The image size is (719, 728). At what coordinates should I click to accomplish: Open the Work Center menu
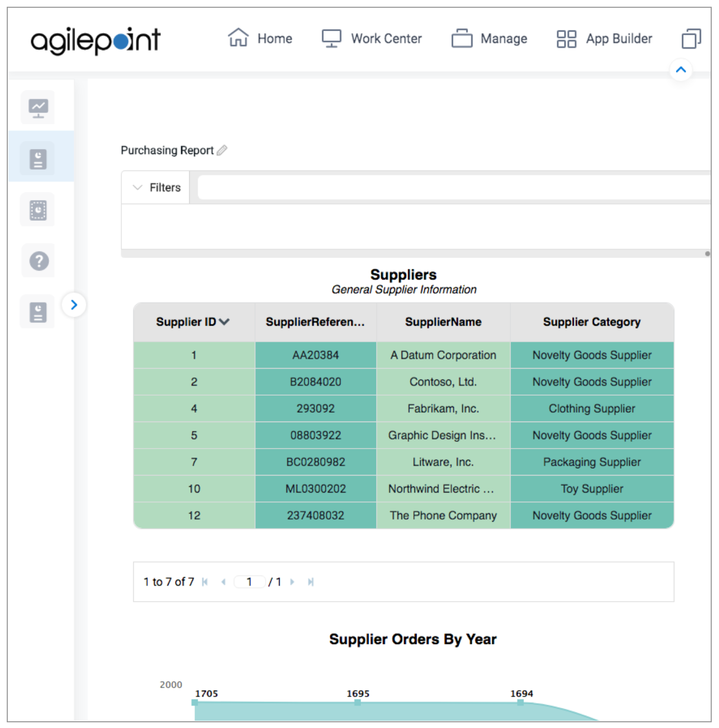coord(372,38)
